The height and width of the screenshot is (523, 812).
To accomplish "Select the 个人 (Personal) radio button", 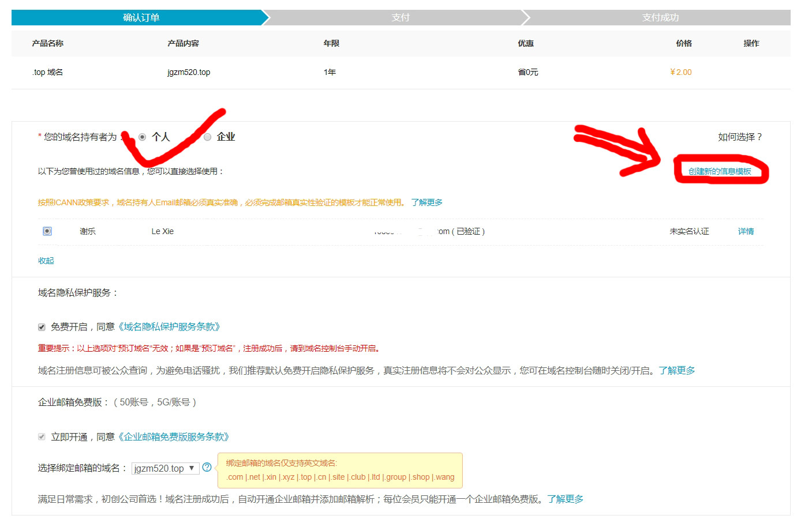I will [x=143, y=137].
